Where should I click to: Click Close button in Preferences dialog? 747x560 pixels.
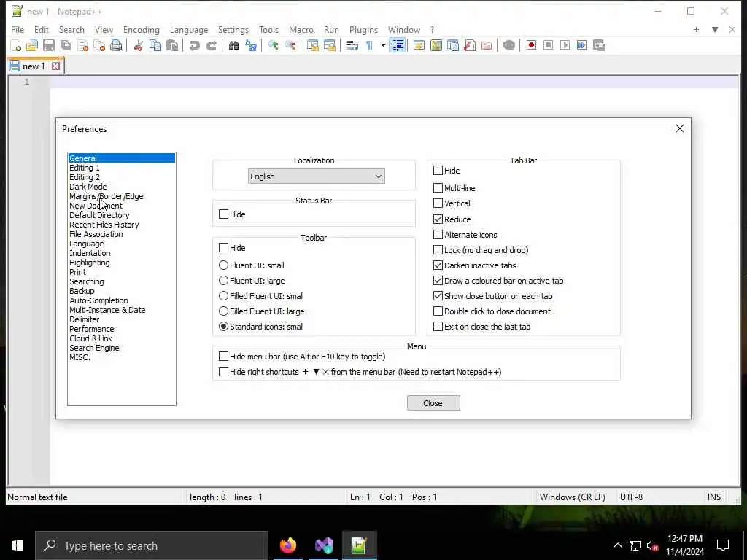[433, 402]
